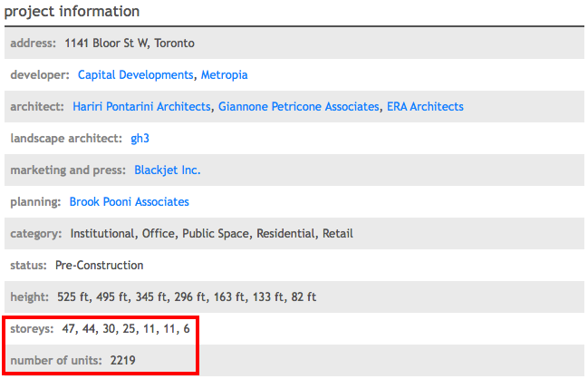Click the number of units: label

[x=56, y=360]
